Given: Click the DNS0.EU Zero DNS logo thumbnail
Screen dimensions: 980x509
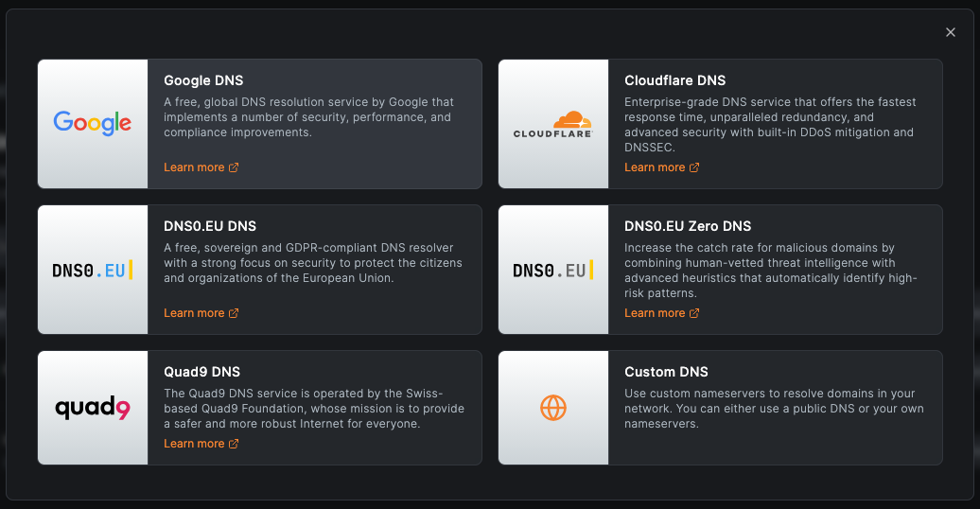Looking at the screenshot, I should coord(553,270).
